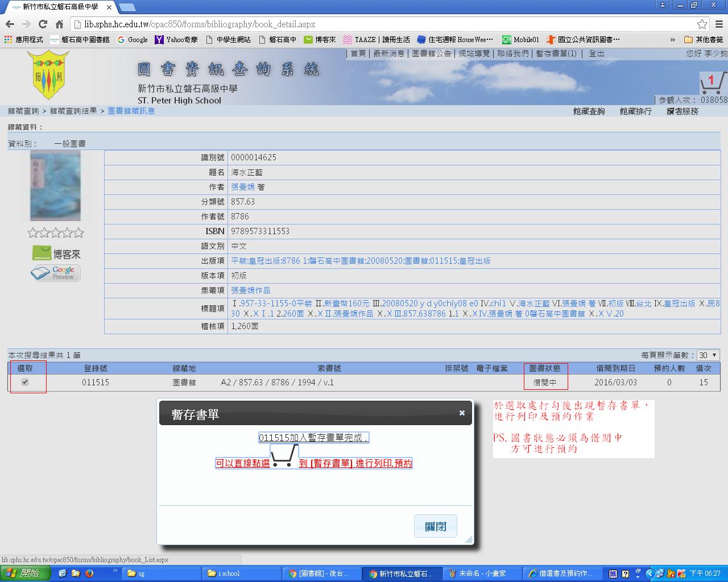Image resolution: width=728 pixels, height=582 pixels.
Task: Open 館藏排行 menu item
Action: [x=635, y=111]
